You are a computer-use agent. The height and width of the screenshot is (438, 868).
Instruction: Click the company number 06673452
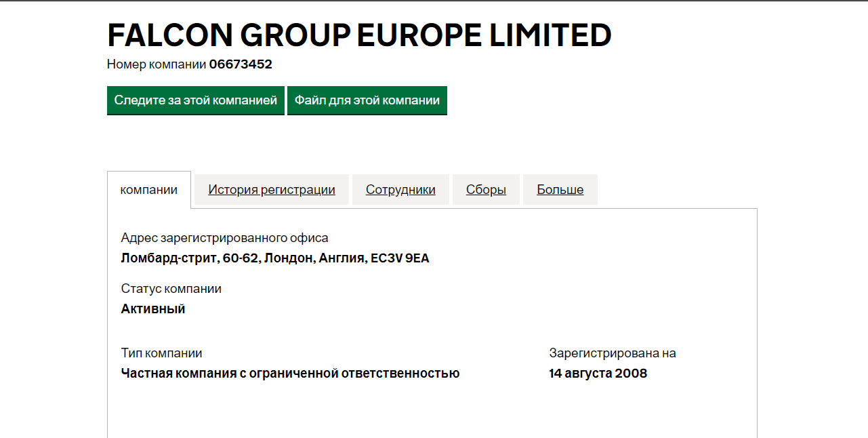pos(241,64)
